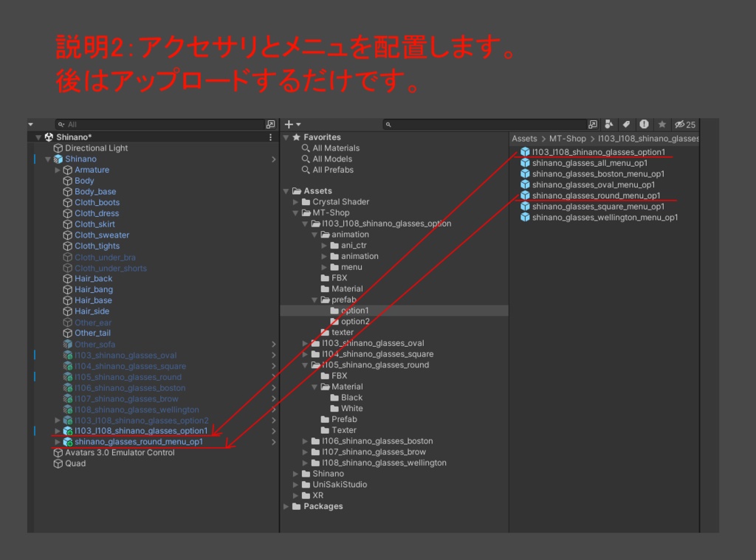This screenshot has height=560, width=756.
Task: Toggle hidden packages visibility showing 25
Action: click(685, 125)
